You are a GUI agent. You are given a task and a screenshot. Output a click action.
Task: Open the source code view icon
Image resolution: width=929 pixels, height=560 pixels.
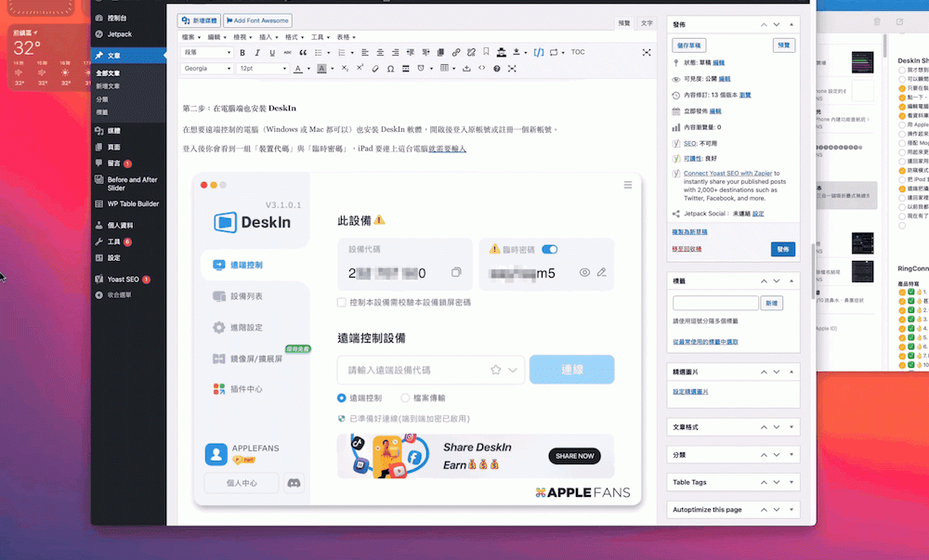tap(481, 69)
